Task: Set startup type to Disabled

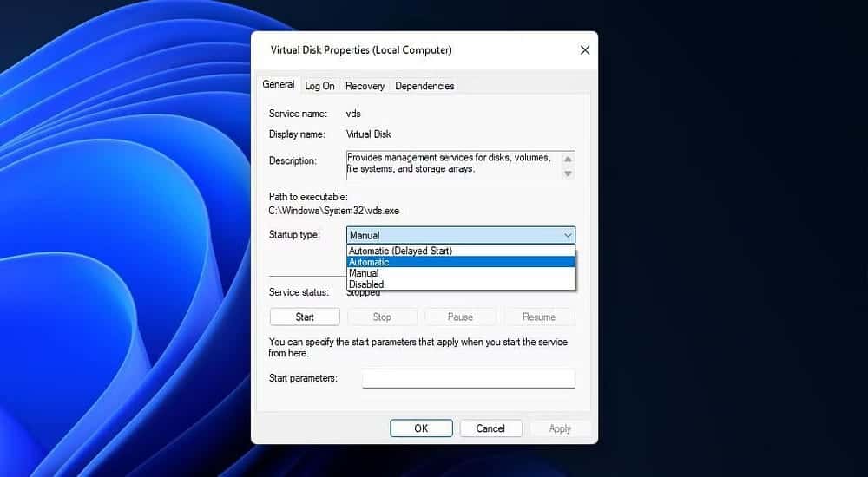Action: click(365, 284)
